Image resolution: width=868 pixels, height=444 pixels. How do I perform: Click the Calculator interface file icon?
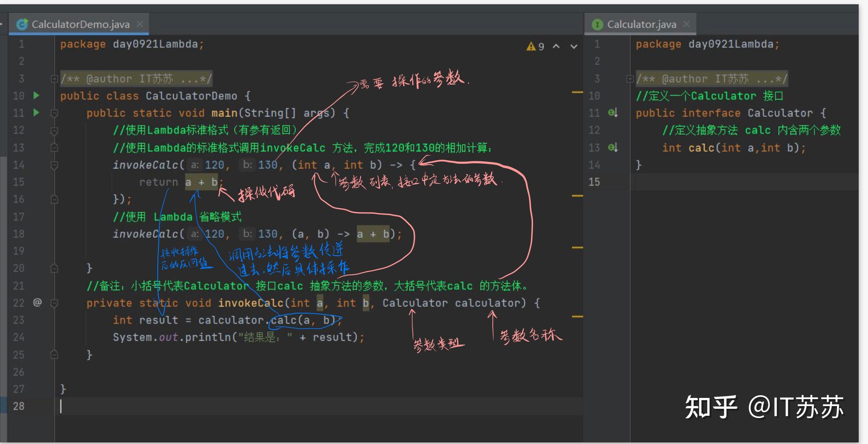pyautogui.click(x=598, y=24)
